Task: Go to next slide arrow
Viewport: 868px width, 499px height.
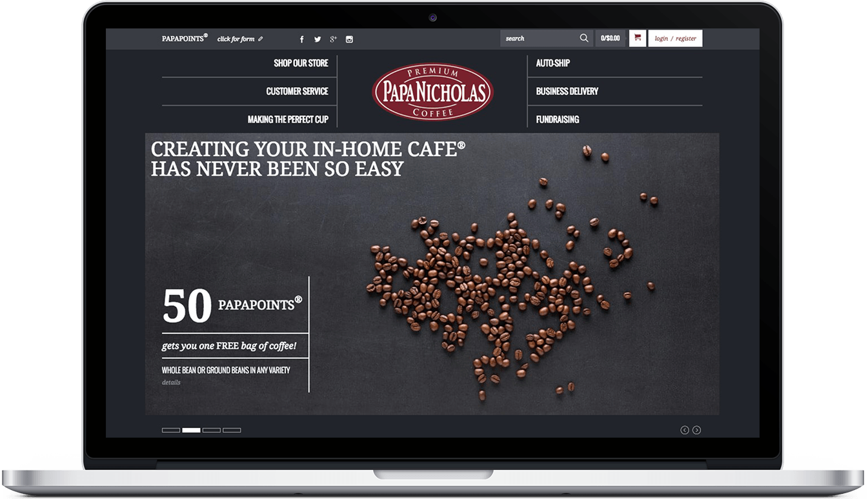Action: tap(697, 430)
